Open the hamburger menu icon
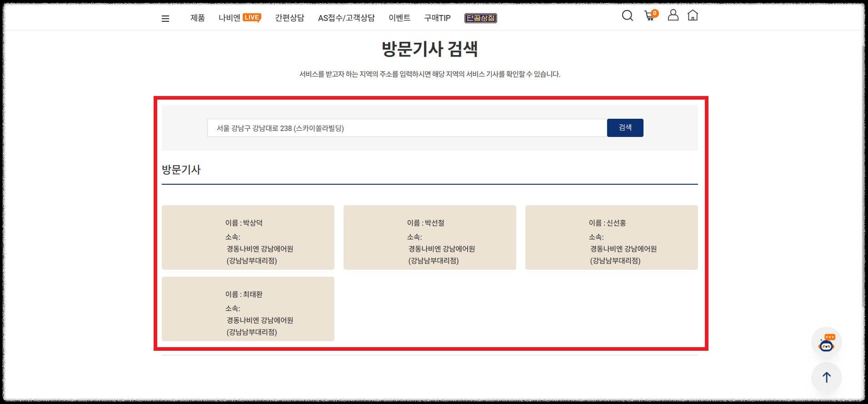868x404 pixels. click(x=165, y=19)
